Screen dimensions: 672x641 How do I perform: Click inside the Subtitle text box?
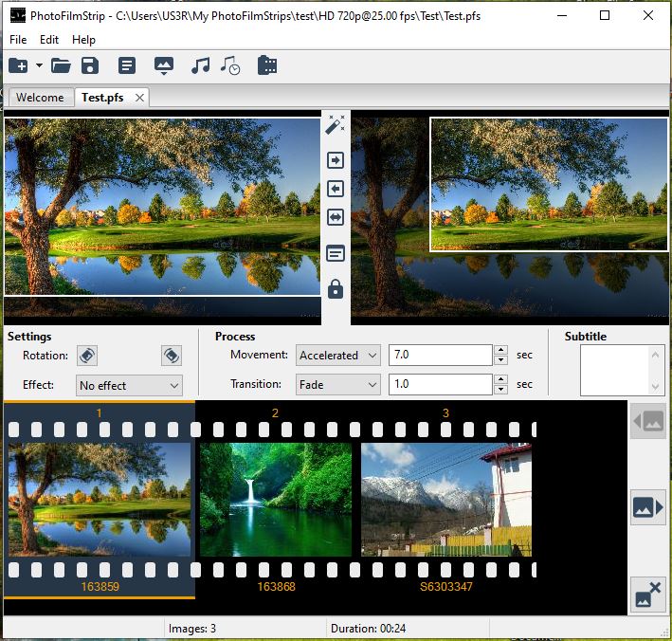614,370
